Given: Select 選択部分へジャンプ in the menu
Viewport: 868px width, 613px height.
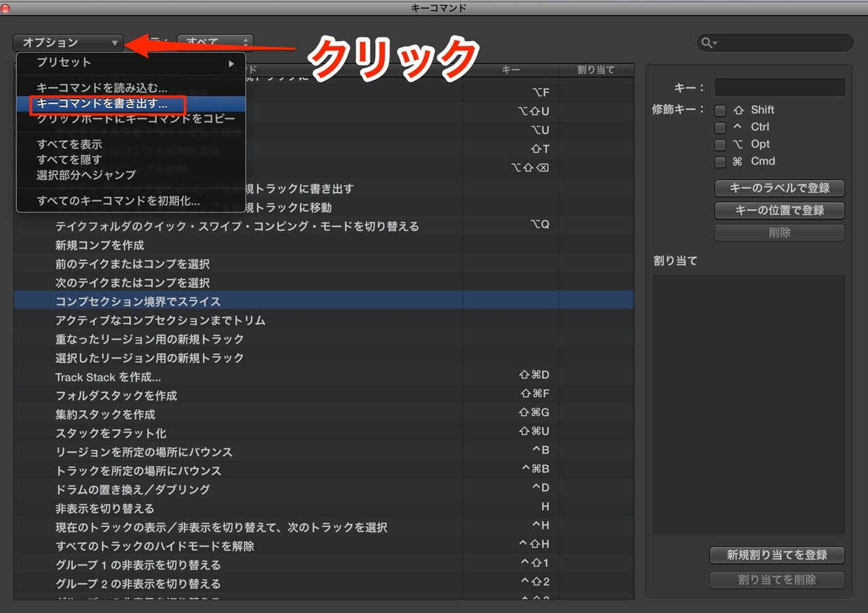Looking at the screenshot, I should pos(131,175).
